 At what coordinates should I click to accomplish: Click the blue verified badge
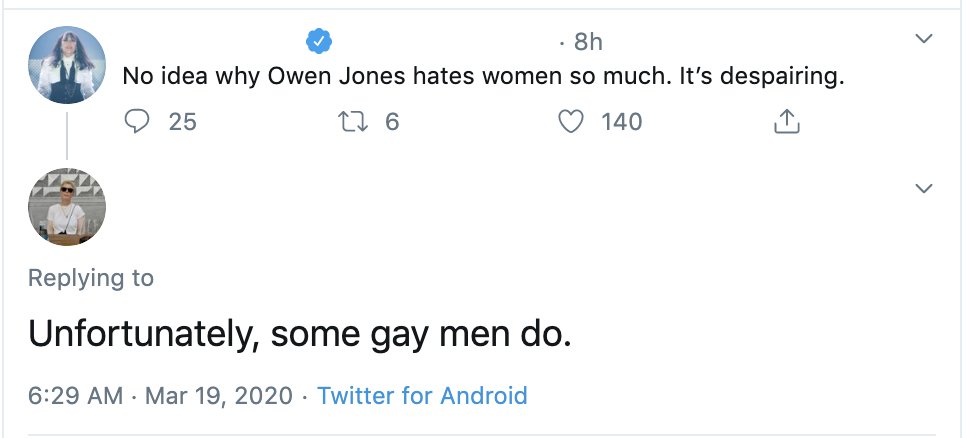coord(319,41)
